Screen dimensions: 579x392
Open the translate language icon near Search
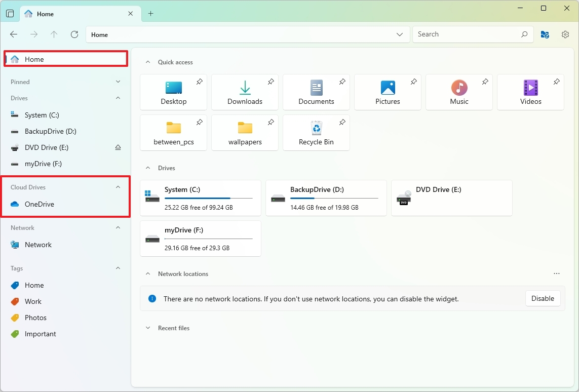click(x=545, y=34)
